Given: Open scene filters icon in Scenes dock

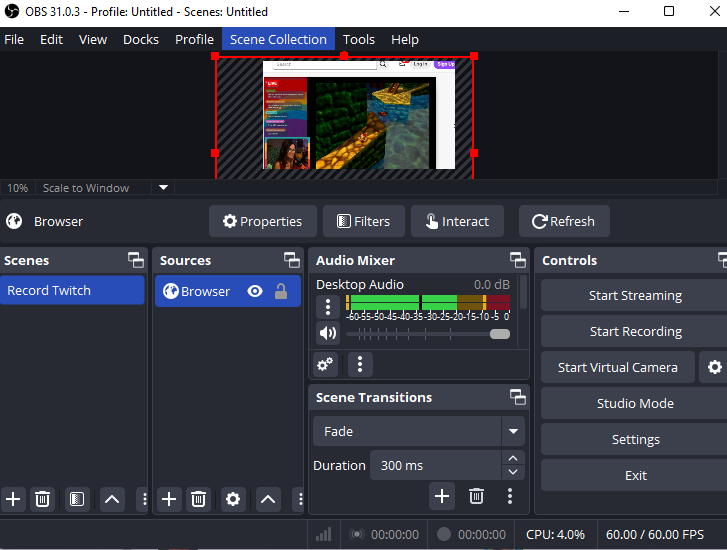Looking at the screenshot, I should pyautogui.click(x=77, y=499).
